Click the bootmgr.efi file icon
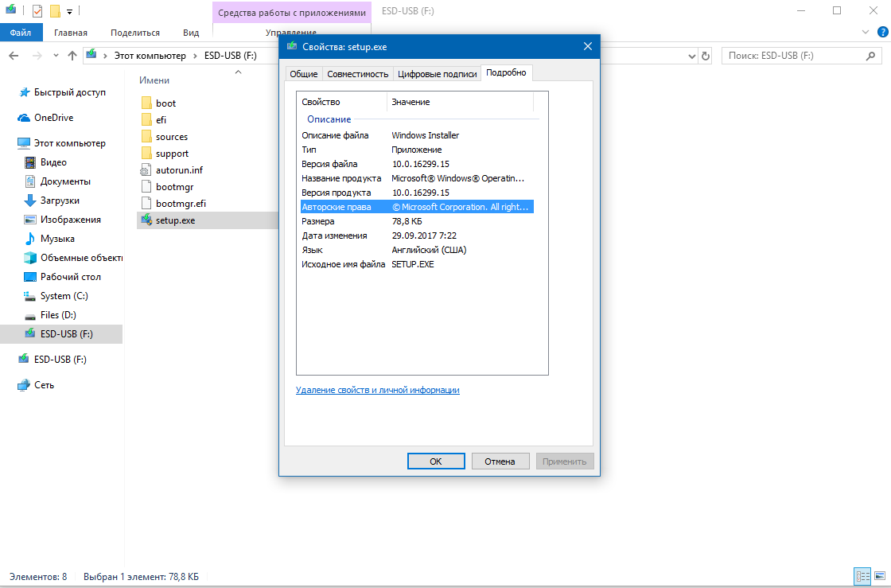Viewport: 891px width, 588px height. click(146, 204)
